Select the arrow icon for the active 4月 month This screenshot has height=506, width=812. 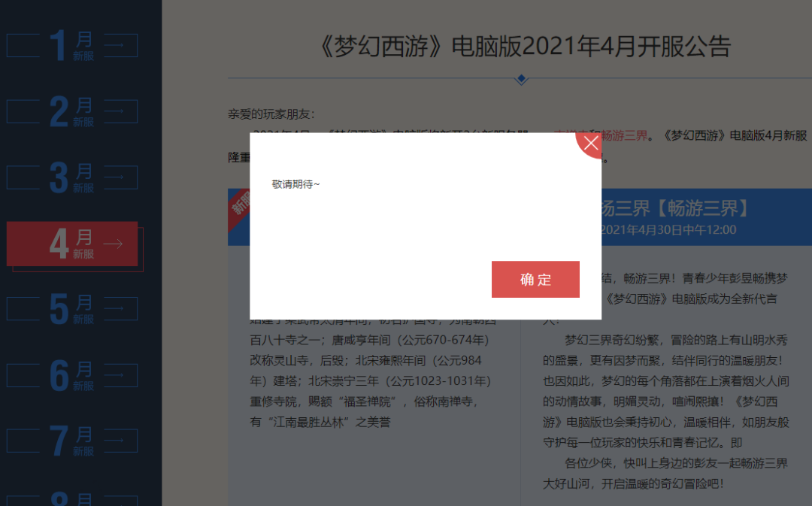pos(114,244)
